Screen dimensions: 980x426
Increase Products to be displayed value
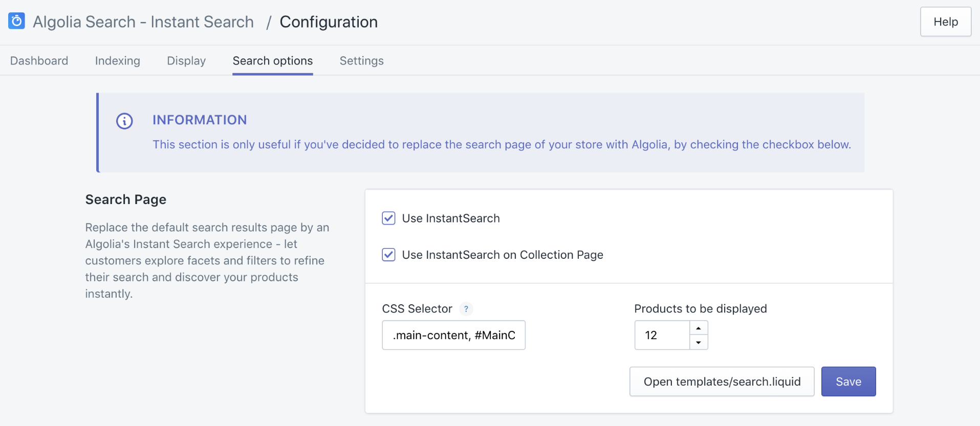(699, 328)
